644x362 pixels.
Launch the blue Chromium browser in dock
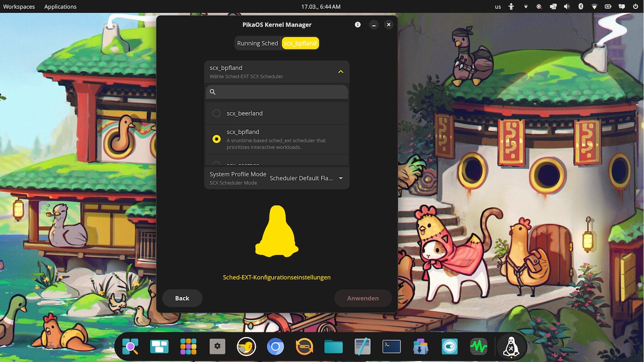(276, 347)
